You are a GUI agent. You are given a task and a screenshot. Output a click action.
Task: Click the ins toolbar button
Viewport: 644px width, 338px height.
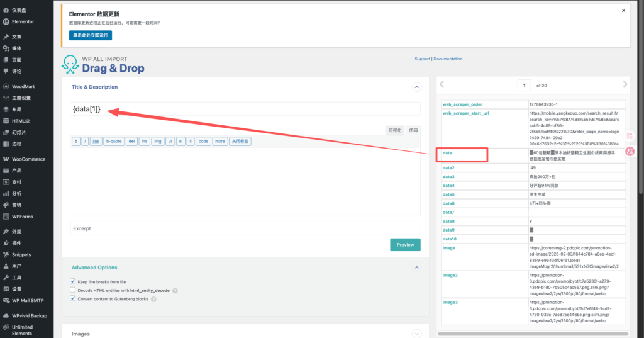point(145,142)
